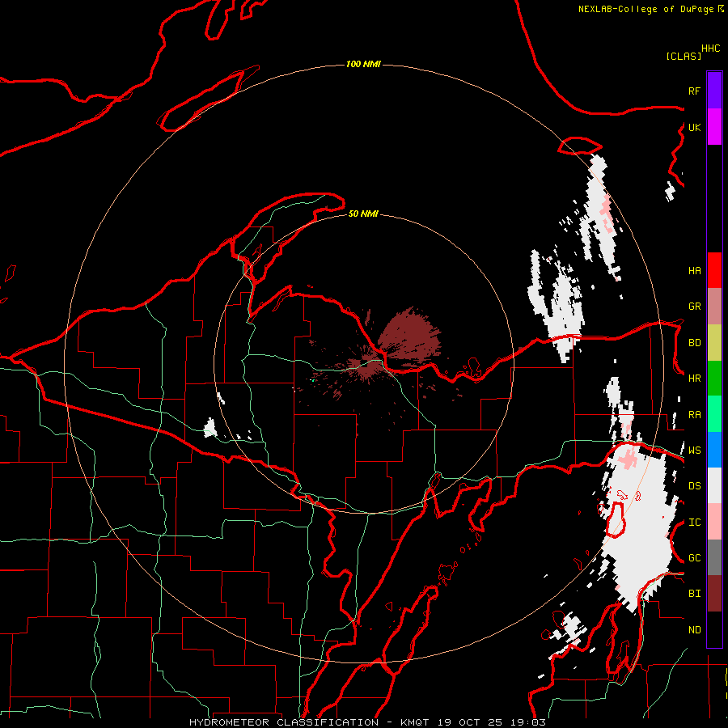Screen dimensions: 728x728
Task: Click the 19:03 timestamp
Action: click(x=528, y=722)
